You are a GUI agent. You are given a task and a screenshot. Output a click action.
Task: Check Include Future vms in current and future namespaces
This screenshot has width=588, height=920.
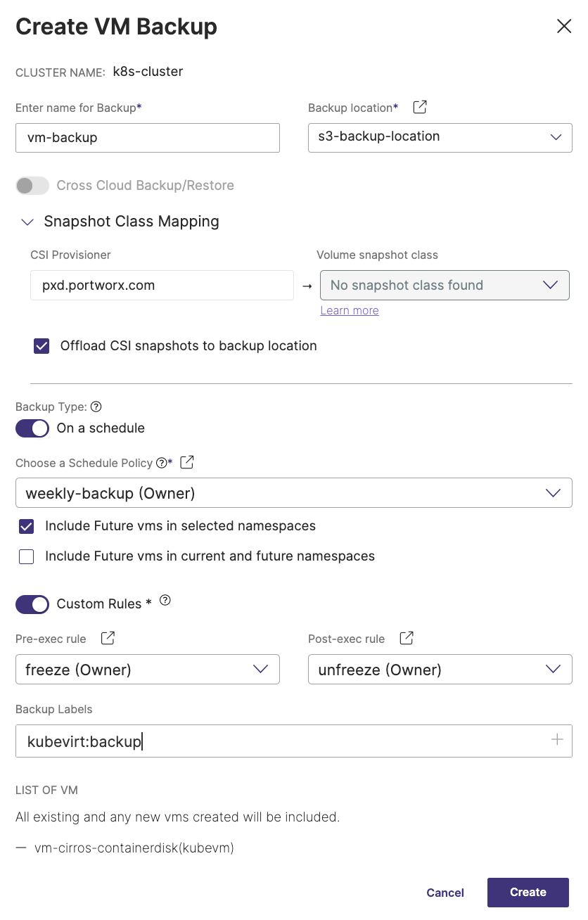[27, 557]
